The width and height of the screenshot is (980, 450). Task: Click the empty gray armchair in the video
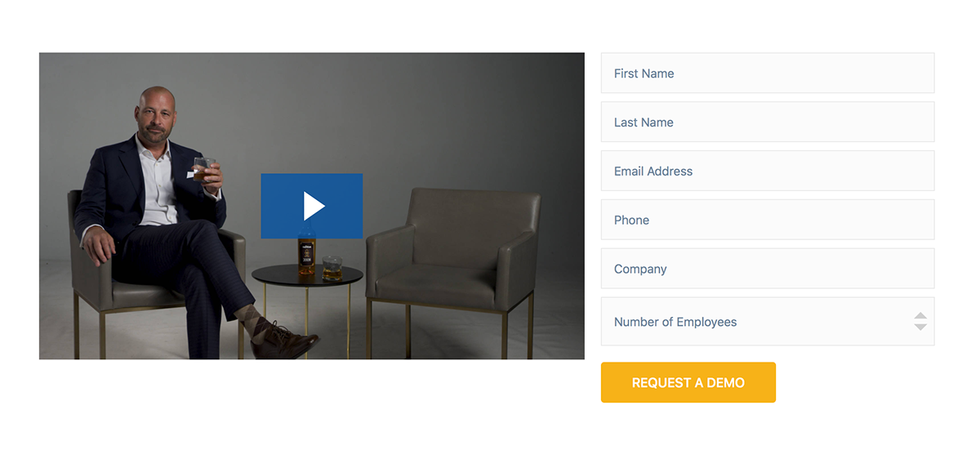click(453, 261)
